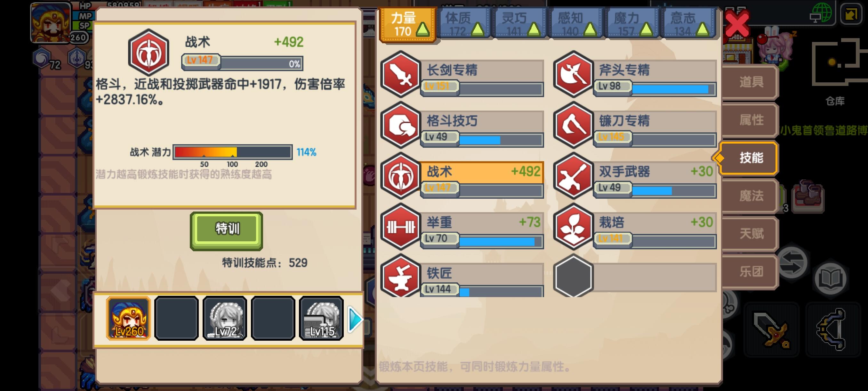Screen dimensions: 868x391
Task: Select the Lv260 character portrait
Action: [x=128, y=319]
